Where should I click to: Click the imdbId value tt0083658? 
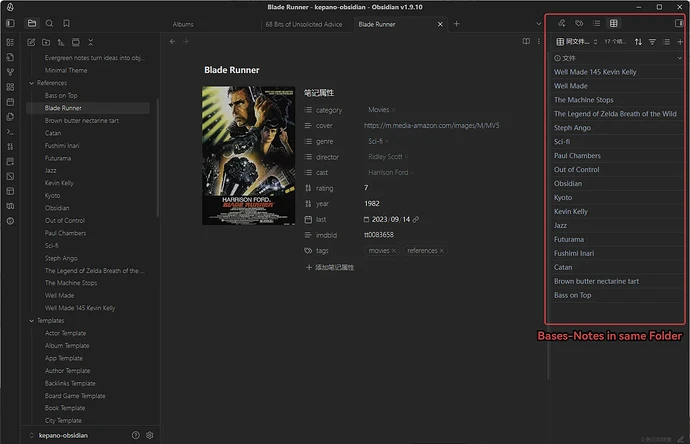click(x=378, y=235)
